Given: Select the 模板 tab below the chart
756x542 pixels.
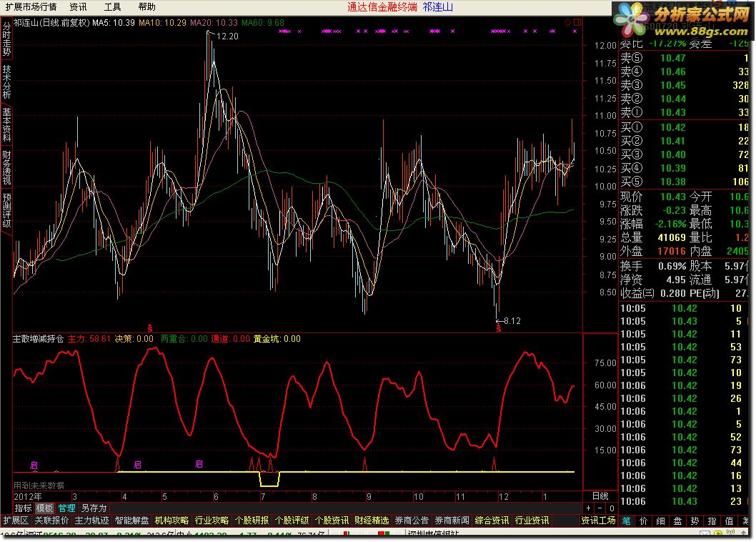Looking at the screenshot, I should coord(44,508).
